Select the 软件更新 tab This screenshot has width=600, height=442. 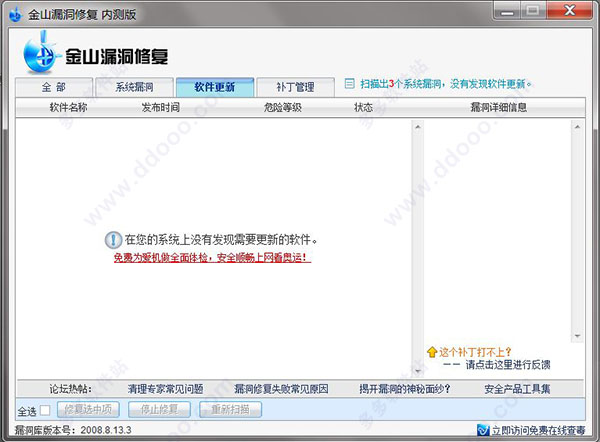pos(215,87)
